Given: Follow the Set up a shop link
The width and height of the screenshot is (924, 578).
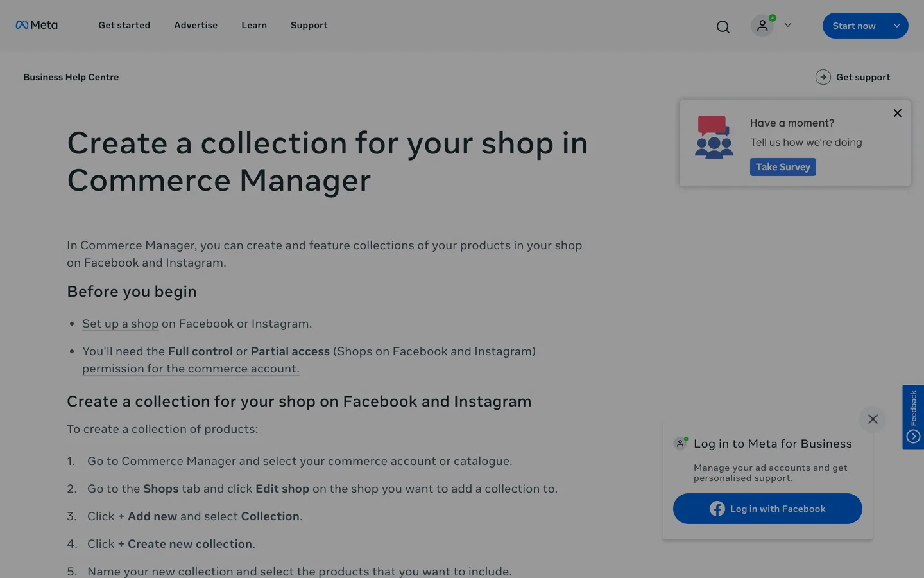Looking at the screenshot, I should pos(120,324).
